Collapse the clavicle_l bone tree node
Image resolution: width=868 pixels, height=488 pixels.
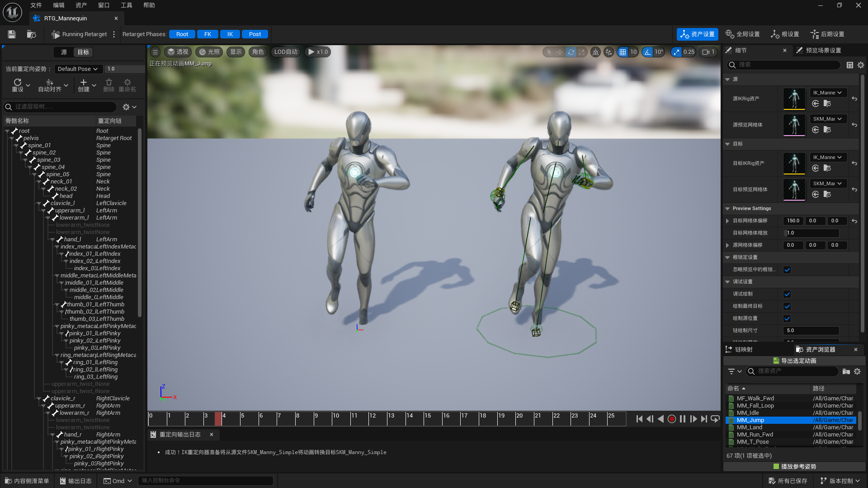point(39,204)
